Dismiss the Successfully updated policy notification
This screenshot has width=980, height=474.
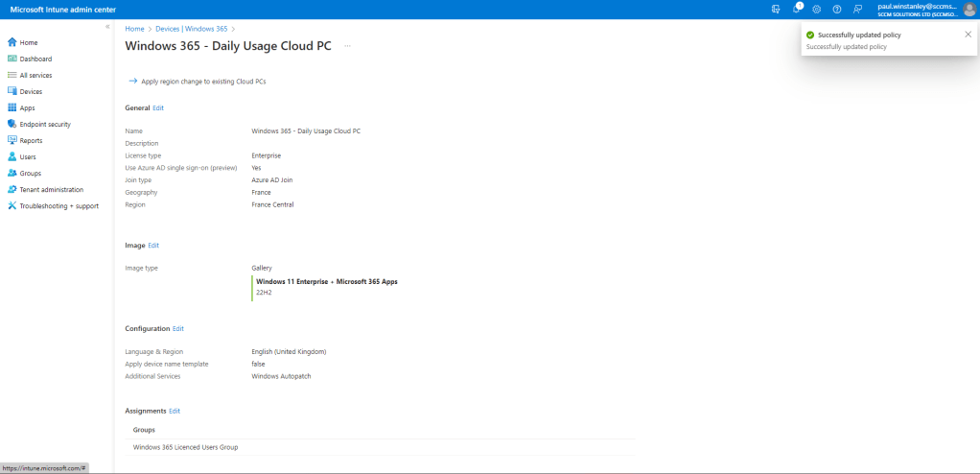(x=968, y=34)
